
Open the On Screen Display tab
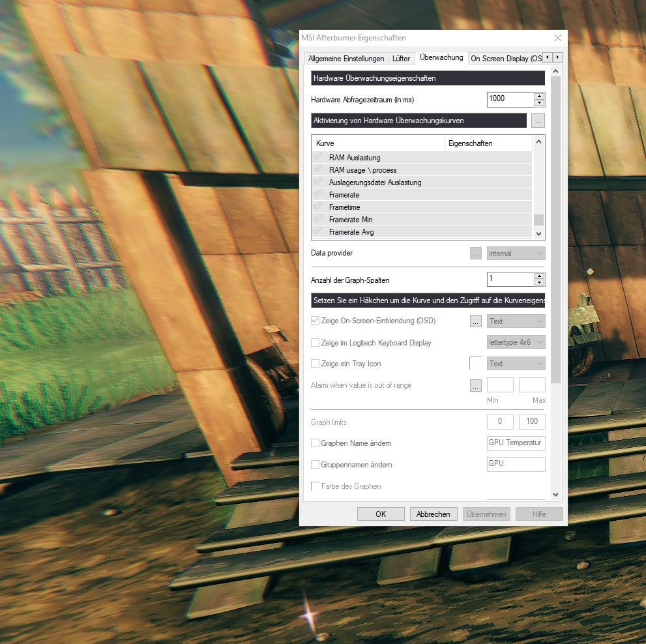click(506, 59)
